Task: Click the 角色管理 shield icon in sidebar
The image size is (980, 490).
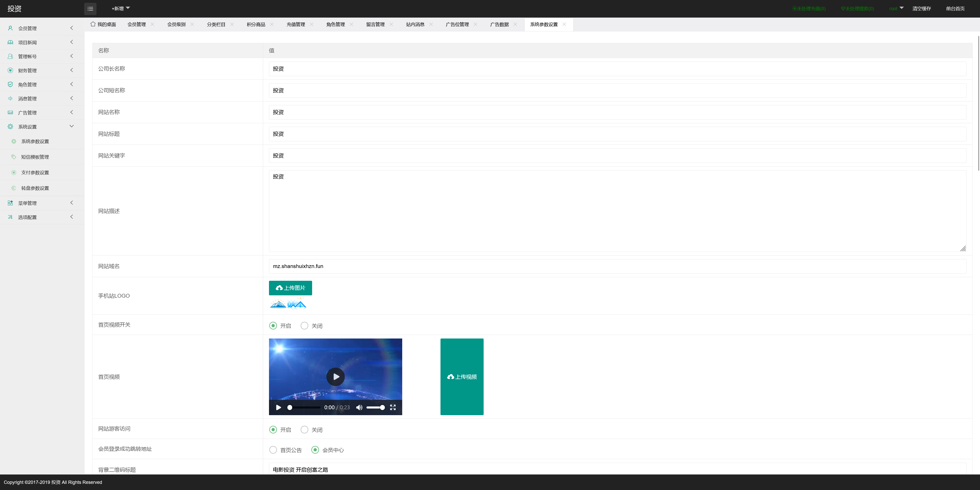Action: point(10,85)
